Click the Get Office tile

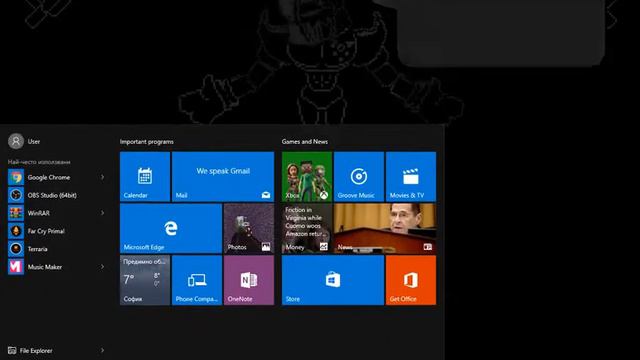411,280
